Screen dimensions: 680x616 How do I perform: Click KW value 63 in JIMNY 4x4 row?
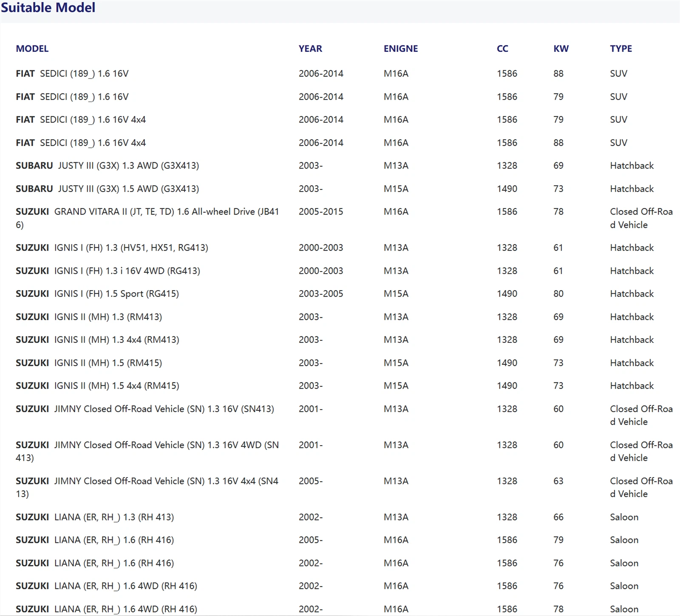click(558, 481)
